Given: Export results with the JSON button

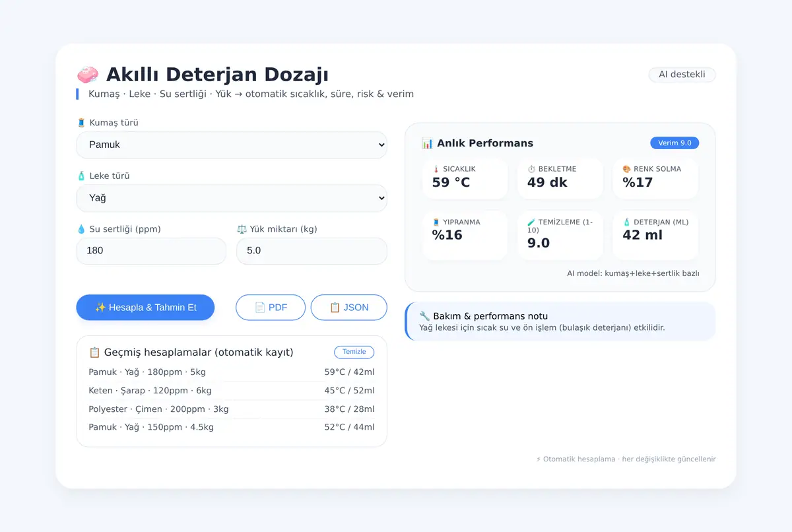Looking at the screenshot, I should click(349, 308).
